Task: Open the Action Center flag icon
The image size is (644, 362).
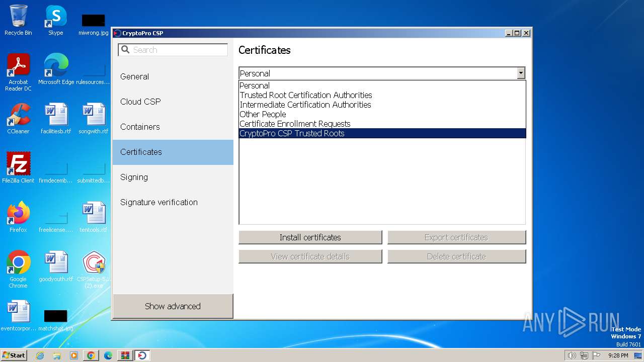Action: click(x=596, y=355)
